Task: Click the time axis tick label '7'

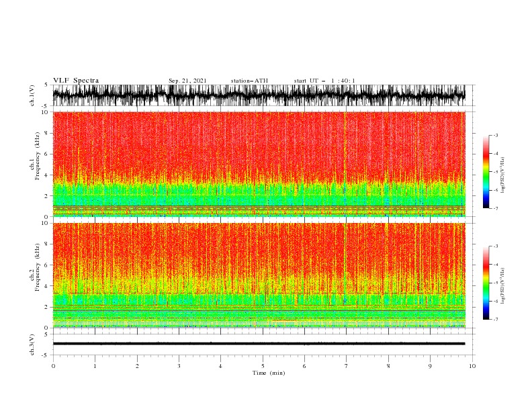Action: (347, 366)
